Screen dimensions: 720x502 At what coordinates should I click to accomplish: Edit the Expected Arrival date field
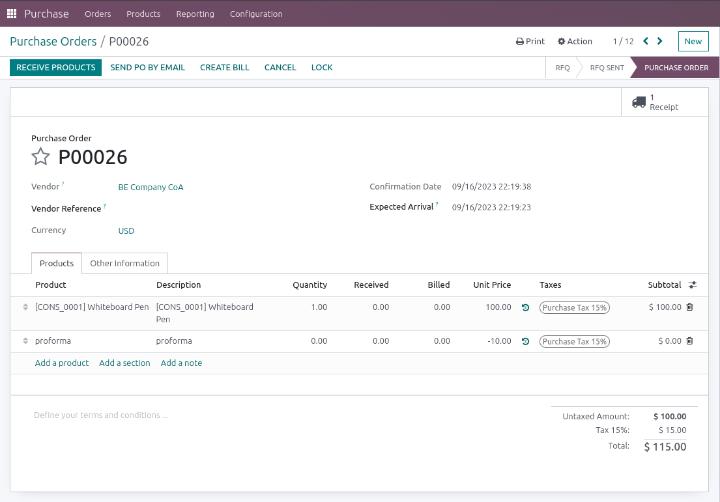[491, 207]
